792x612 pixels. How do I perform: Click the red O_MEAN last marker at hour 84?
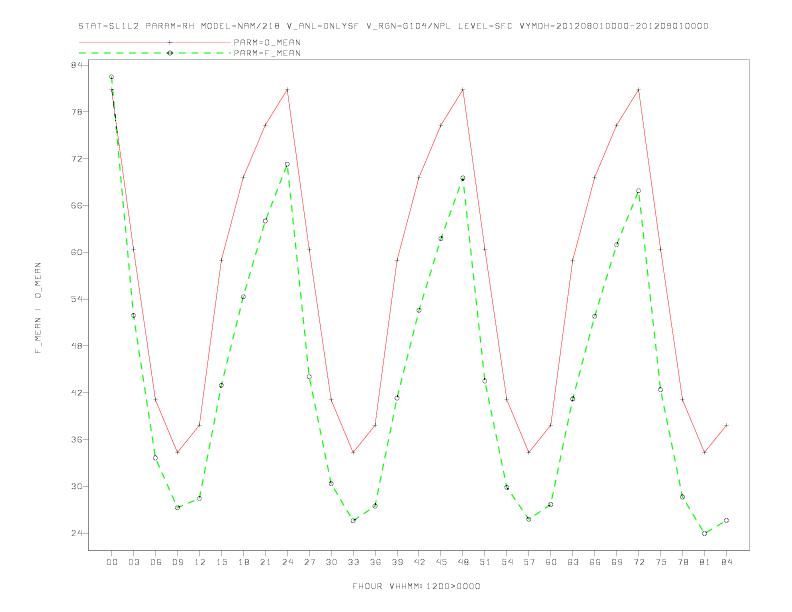(x=726, y=425)
